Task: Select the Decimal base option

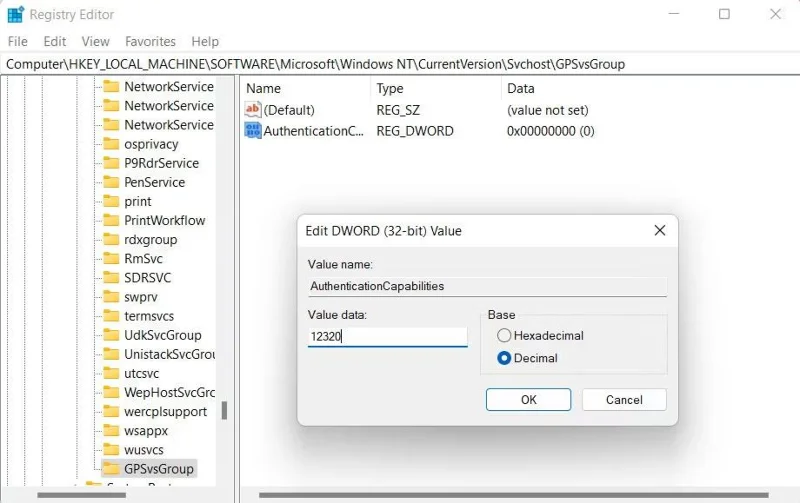Action: (x=504, y=358)
